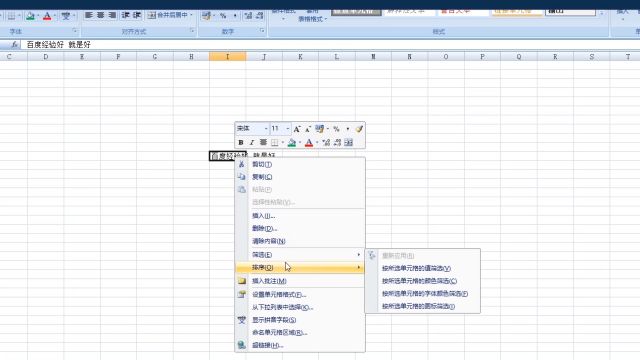Image resolution: width=640 pixels, height=360 pixels.
Task: Click accounting format icon in ribbon
Action: 206,16
